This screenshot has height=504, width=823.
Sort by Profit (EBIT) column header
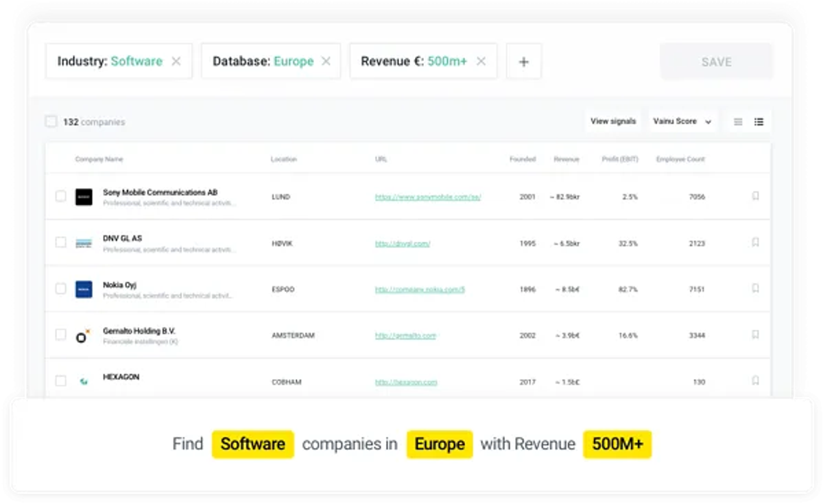(620, 159)
